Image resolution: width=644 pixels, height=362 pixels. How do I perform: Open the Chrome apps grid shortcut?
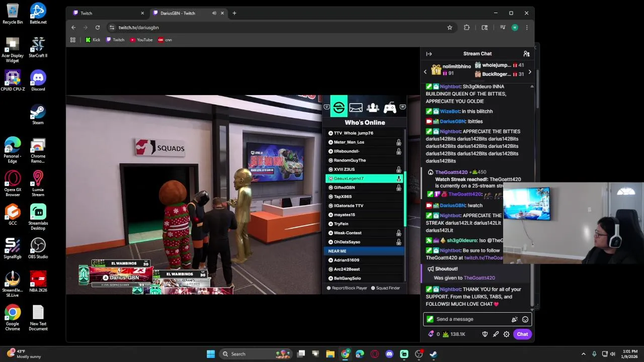(x=73, y=40)
